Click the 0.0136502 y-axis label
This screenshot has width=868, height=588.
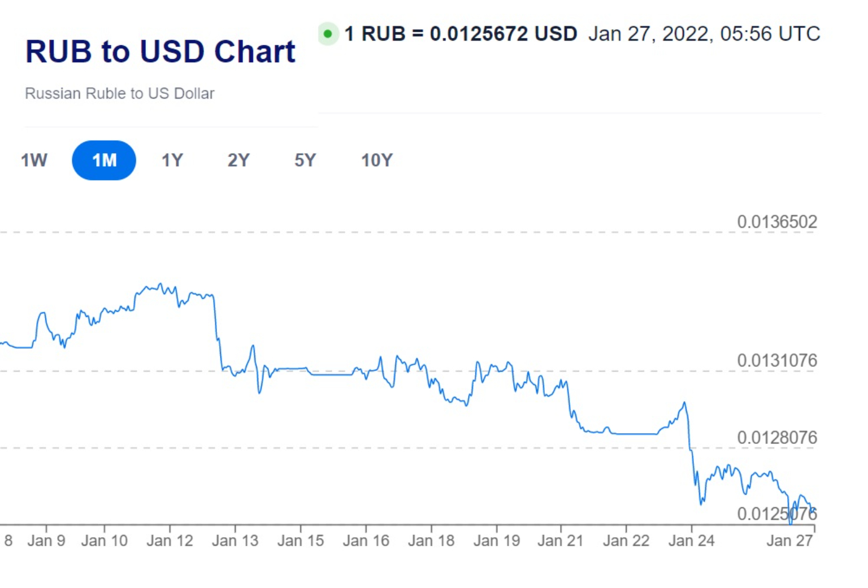[x=776, y=222]
